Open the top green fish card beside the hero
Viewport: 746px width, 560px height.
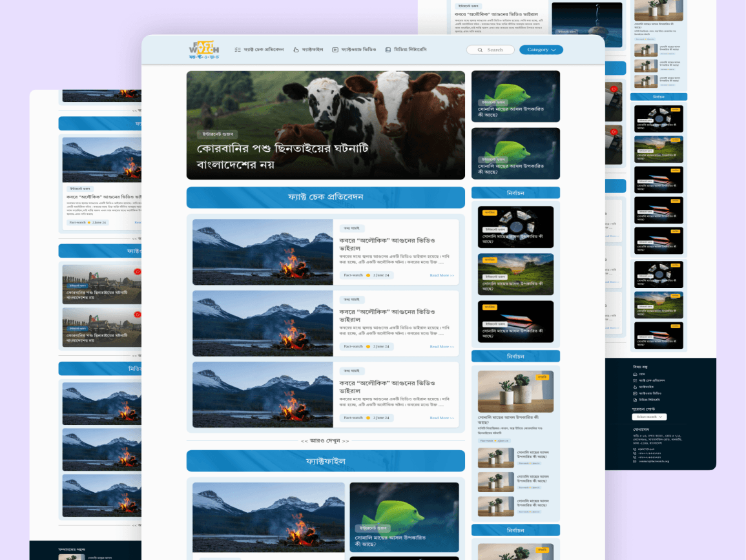(515, 97)
